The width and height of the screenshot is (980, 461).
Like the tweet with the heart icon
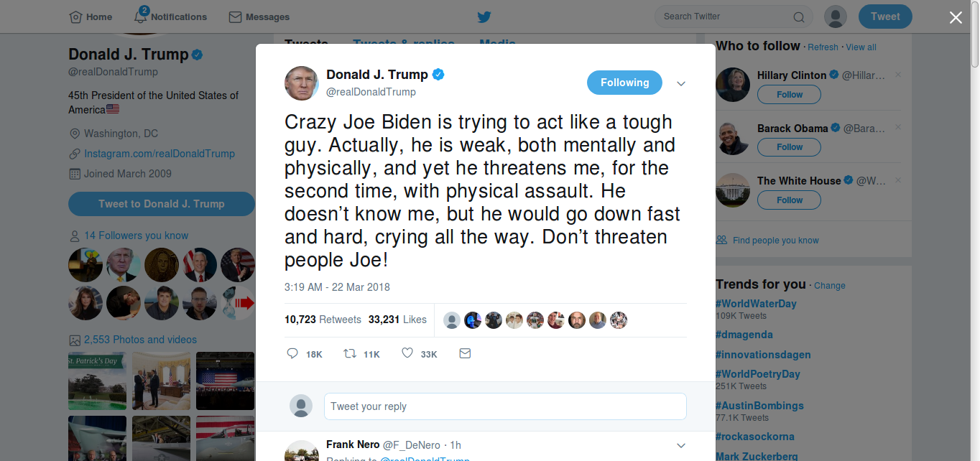[407, 353]
